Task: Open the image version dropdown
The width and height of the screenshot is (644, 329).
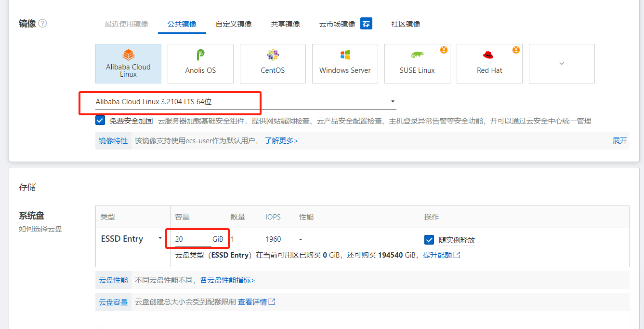Action: pos(246,101)
